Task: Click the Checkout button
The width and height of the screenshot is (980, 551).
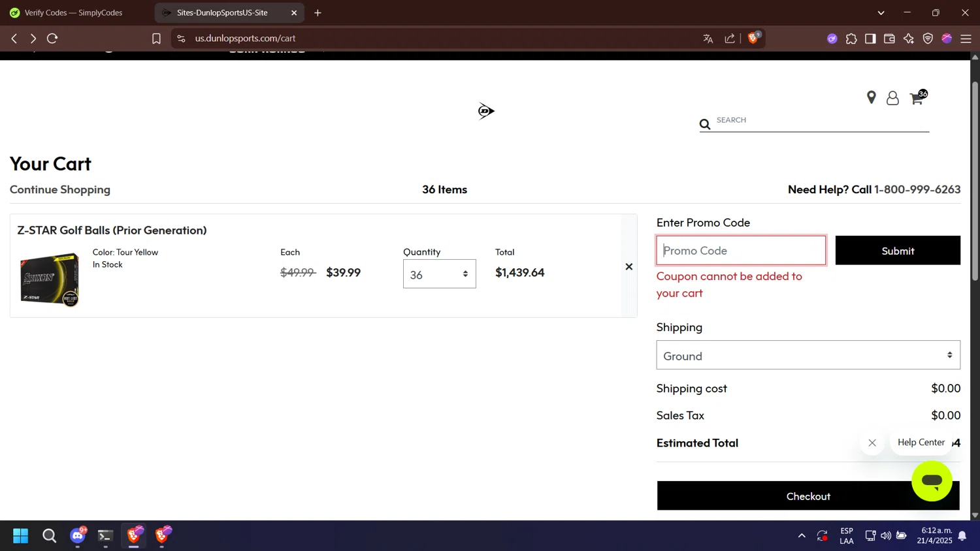Action: pyautogui.click(x=808, y=496)
